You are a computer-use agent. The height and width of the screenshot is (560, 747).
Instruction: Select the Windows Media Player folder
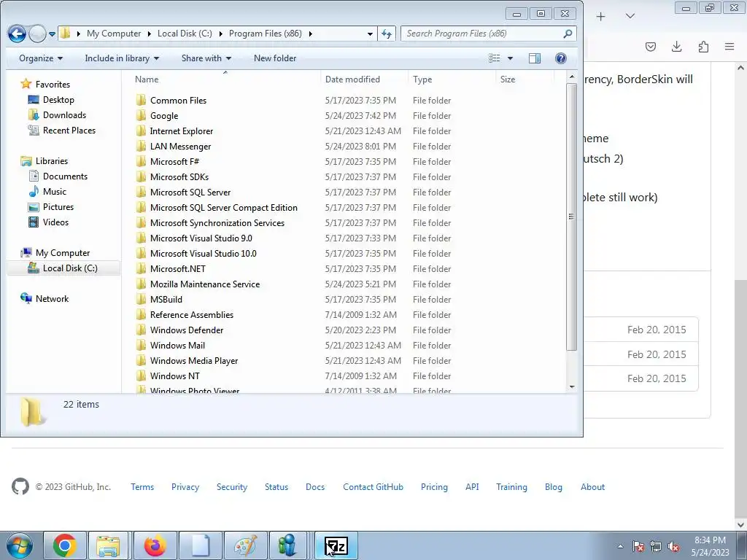(194, 360)
